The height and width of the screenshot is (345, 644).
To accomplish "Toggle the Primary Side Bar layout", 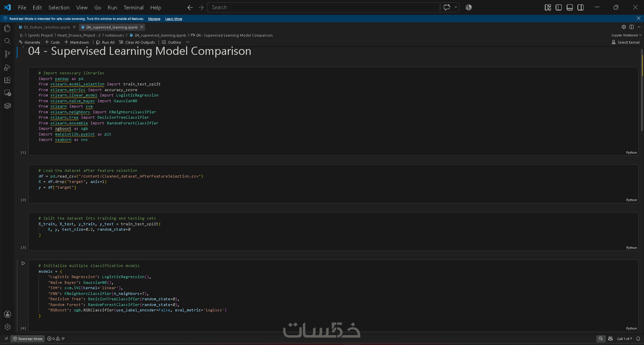I will coord(559,7).
